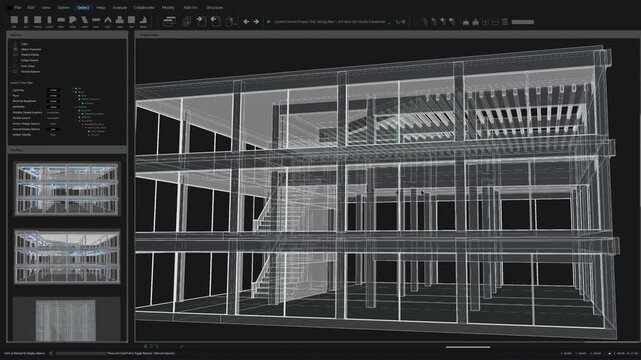Go forward with the right arrow
Image resolution: width=641 pixels, height=360 pixels.
(x=256, y=22)
